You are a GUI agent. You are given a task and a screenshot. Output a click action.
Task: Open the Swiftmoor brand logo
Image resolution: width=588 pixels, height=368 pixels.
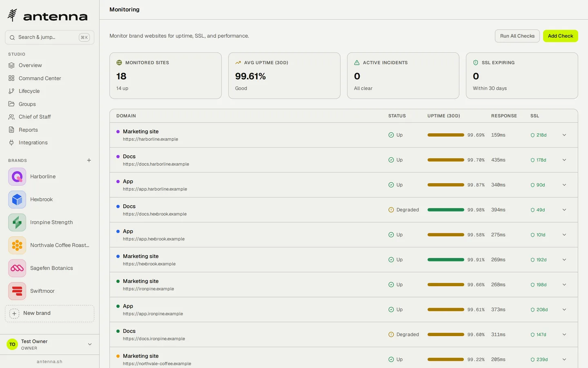point(17,291)
